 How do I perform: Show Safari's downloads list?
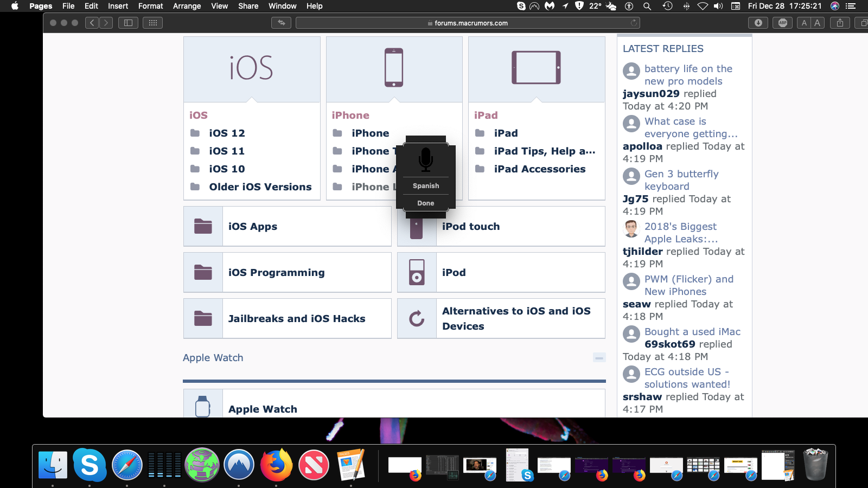pyautogui.click(x=758, y=23)
